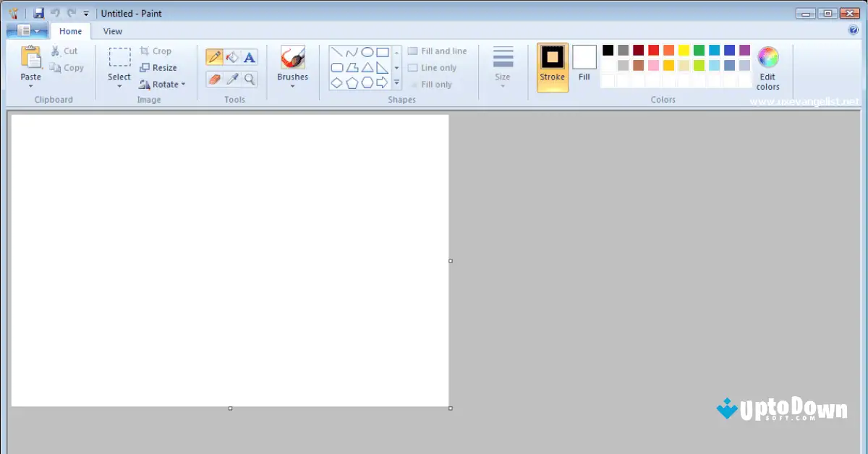Viewport: 868px width, 454px height.
Task: Enable the Fill and line option
Action: click(x=438, y=51)
